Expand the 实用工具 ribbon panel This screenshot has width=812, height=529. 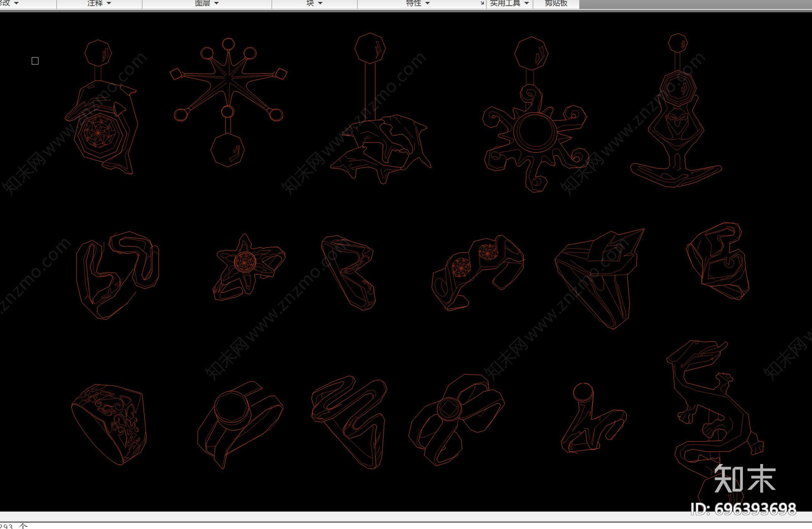pos(510,4)
